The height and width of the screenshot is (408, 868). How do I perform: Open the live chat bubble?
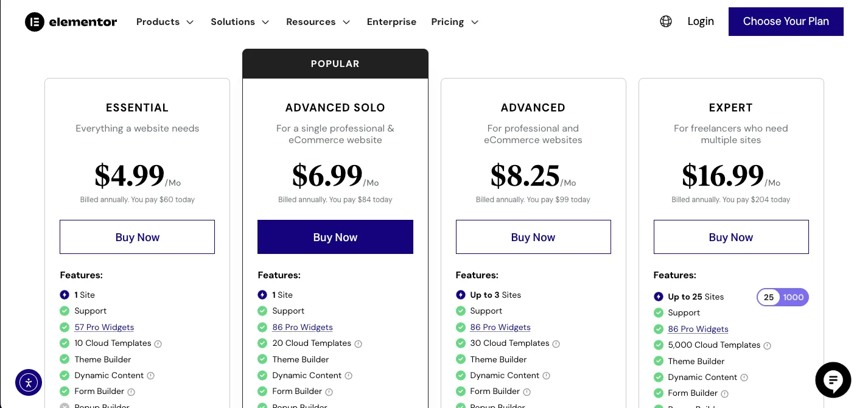[x=833, y=380]
